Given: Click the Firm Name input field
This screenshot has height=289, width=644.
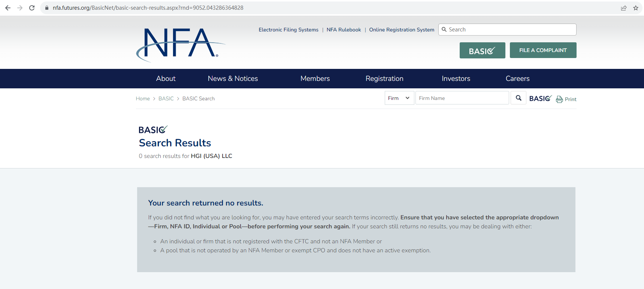Looking at the screenshot, I should click(462, 98).
